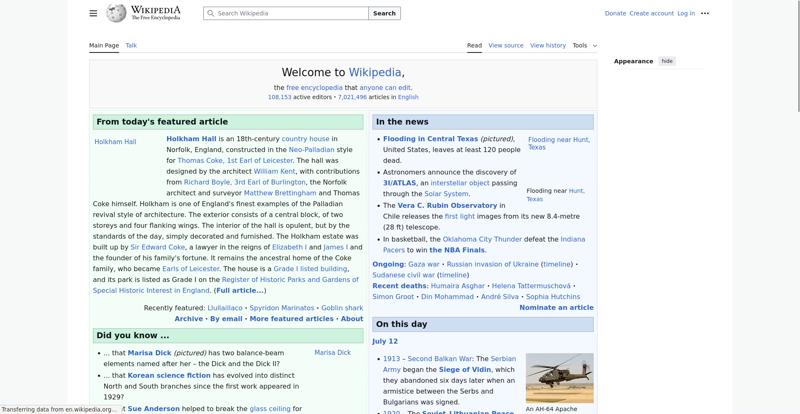This screenshot has width=800, height=414.
Task: Click Matthew Brettingham link
Action: 280,193
